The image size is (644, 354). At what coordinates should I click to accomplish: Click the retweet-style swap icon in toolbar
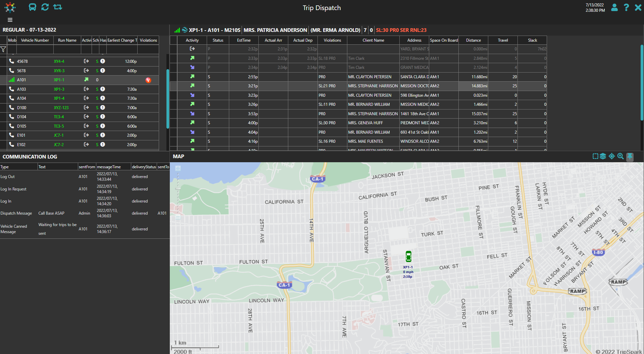point(58,7)
